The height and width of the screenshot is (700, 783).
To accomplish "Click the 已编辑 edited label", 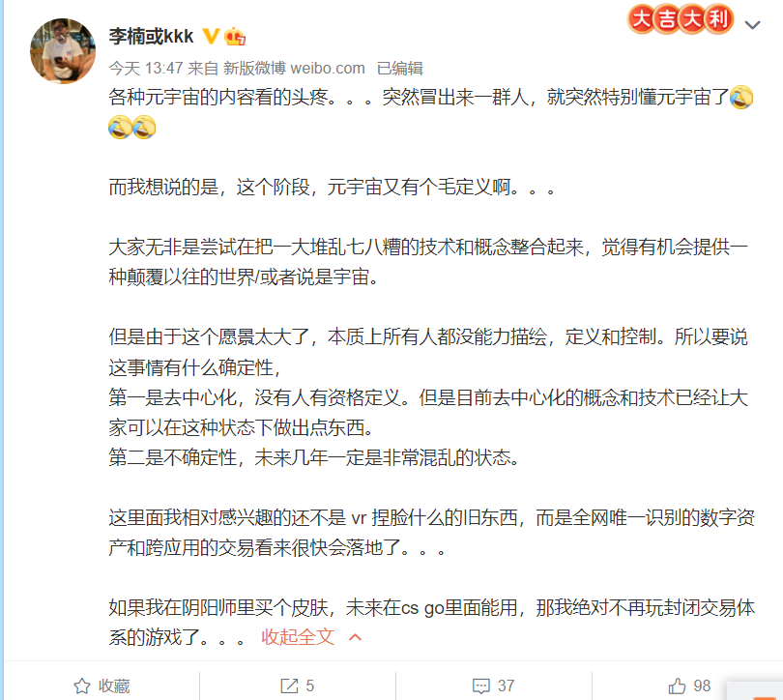I will click(399, 68).
